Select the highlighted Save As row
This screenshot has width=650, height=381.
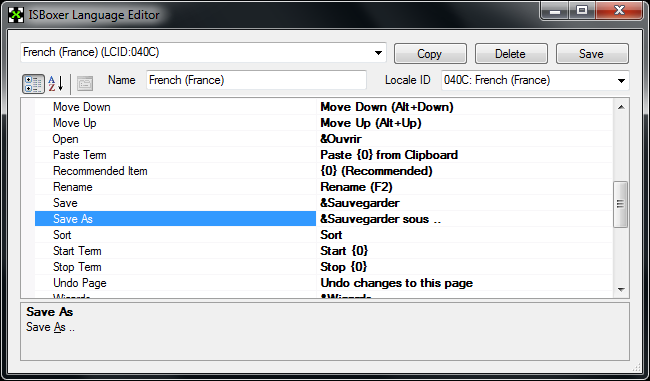point(175,219)
